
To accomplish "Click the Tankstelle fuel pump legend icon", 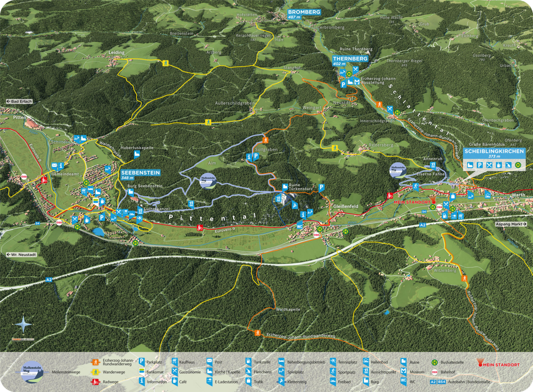I will [249, 362].
